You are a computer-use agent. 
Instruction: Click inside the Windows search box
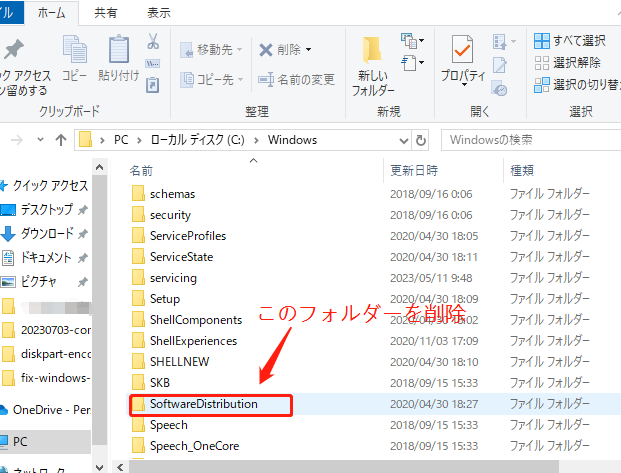(x=531, y=140)
